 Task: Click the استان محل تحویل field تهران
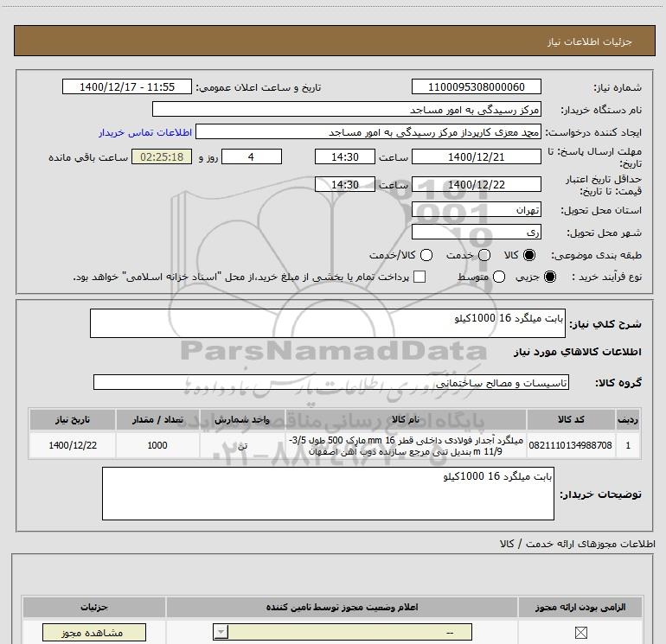point(476,210)
